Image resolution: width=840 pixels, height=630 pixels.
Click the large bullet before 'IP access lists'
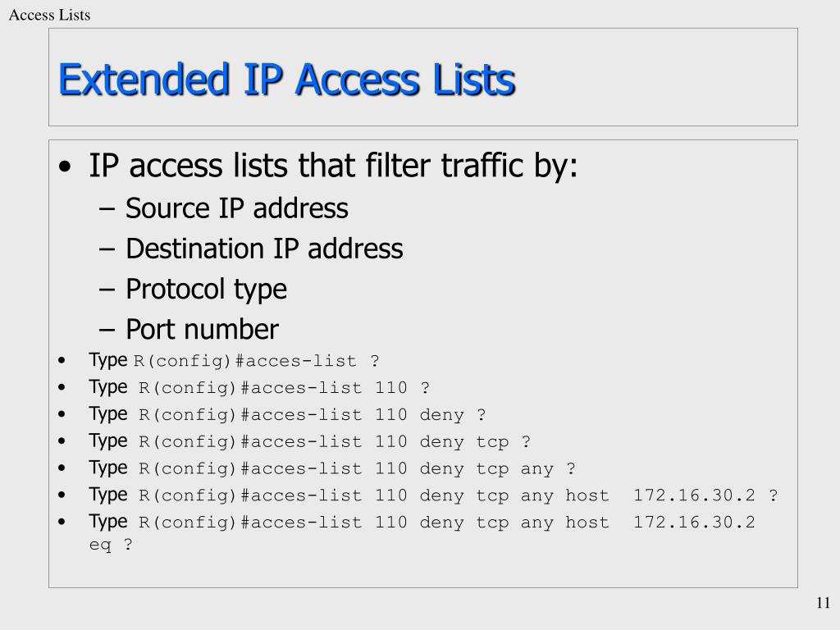(65, 167)
